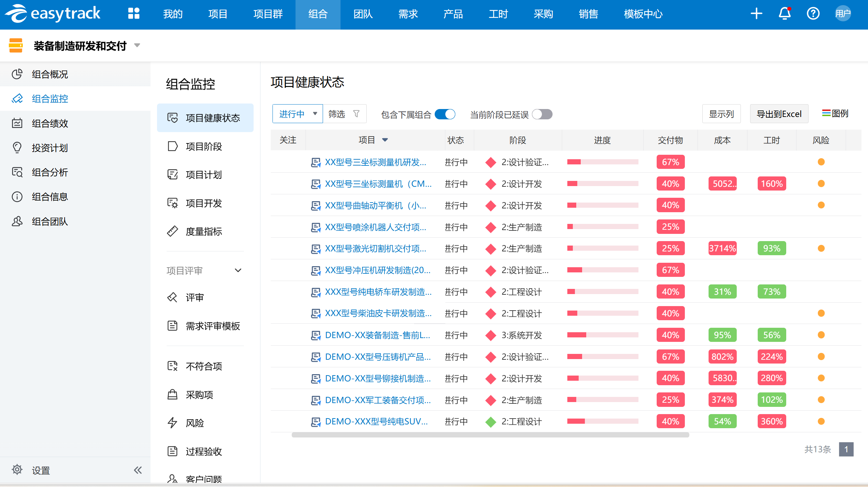Select 项目阶段 in monitoring menu
The image size is (868, 487).
pyautogui.click(x=204, y=147)
